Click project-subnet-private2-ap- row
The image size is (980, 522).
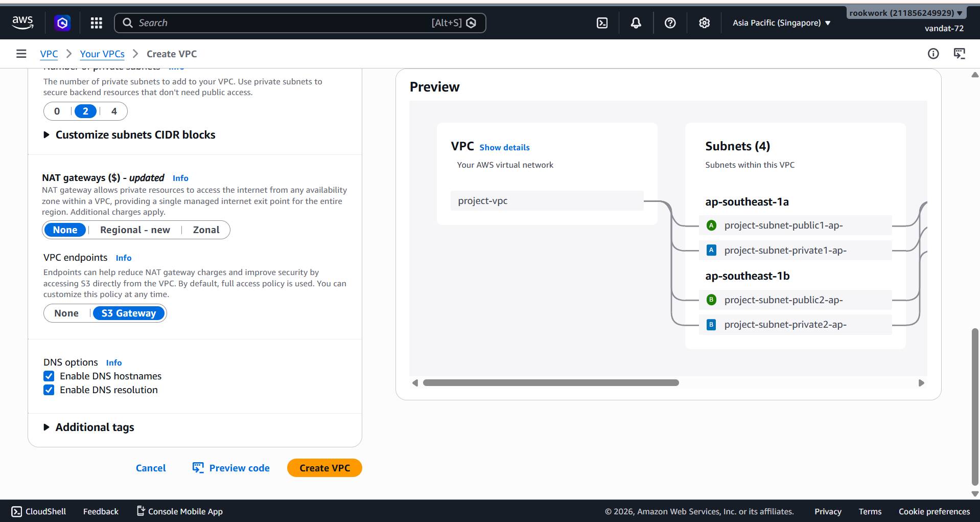click(x=795, y=325)
